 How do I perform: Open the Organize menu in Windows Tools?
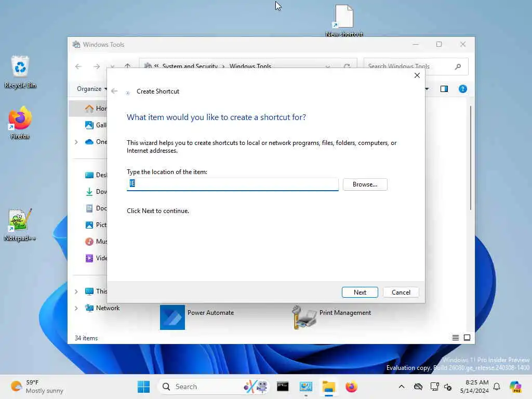click(91, 89)
